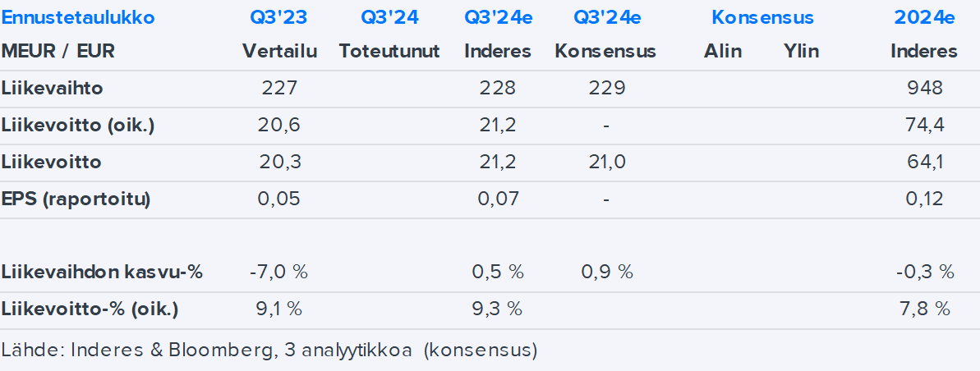Select the 2024e EPS value 0,12

click(x=925, y=199)
